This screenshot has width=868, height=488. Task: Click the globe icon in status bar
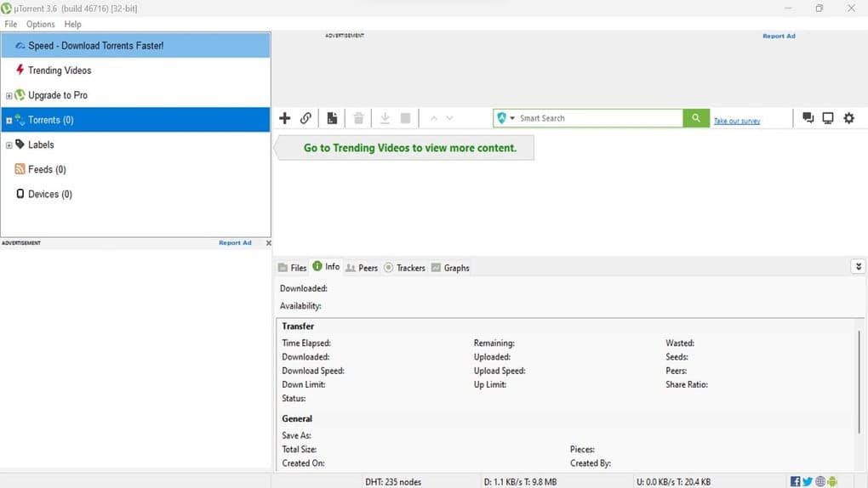(819, 481)
